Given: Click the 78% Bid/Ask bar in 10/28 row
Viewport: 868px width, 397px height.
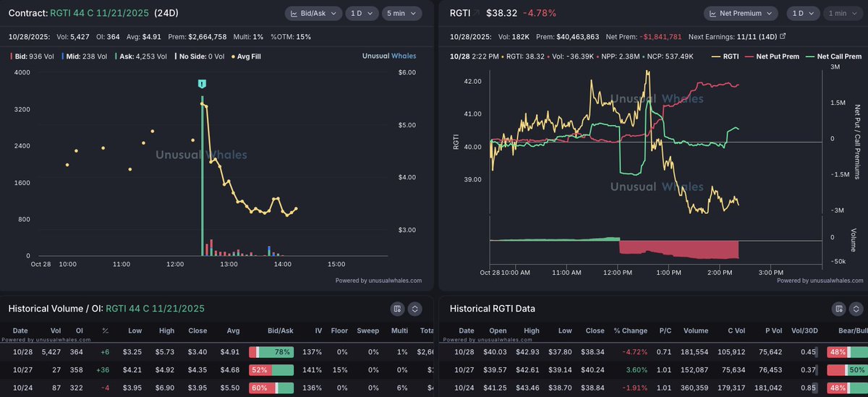Looking at the screenshot, I should tap(271, 351).
